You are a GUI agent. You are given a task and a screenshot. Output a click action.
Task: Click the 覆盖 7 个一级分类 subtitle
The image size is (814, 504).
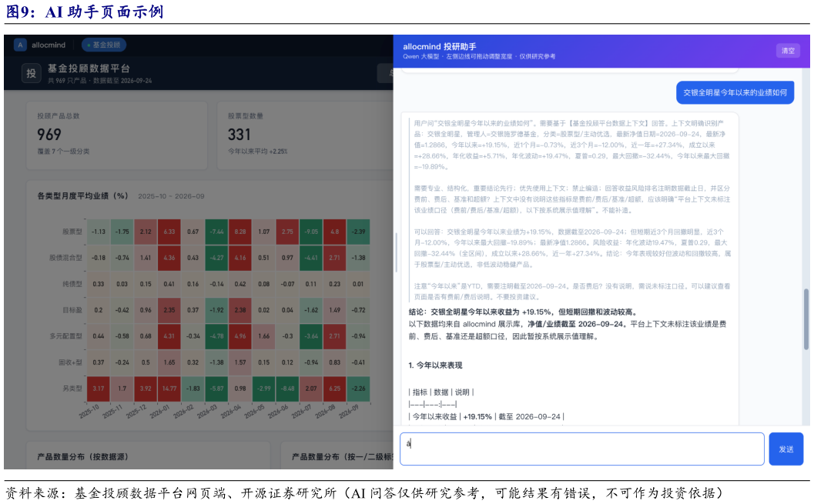click(x=63, y=152)
